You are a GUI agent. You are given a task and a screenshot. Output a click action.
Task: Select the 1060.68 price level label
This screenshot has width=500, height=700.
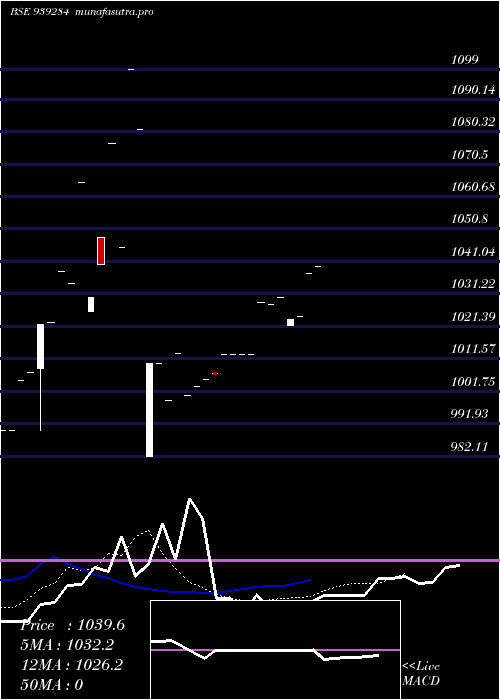(x=473, y=186)
